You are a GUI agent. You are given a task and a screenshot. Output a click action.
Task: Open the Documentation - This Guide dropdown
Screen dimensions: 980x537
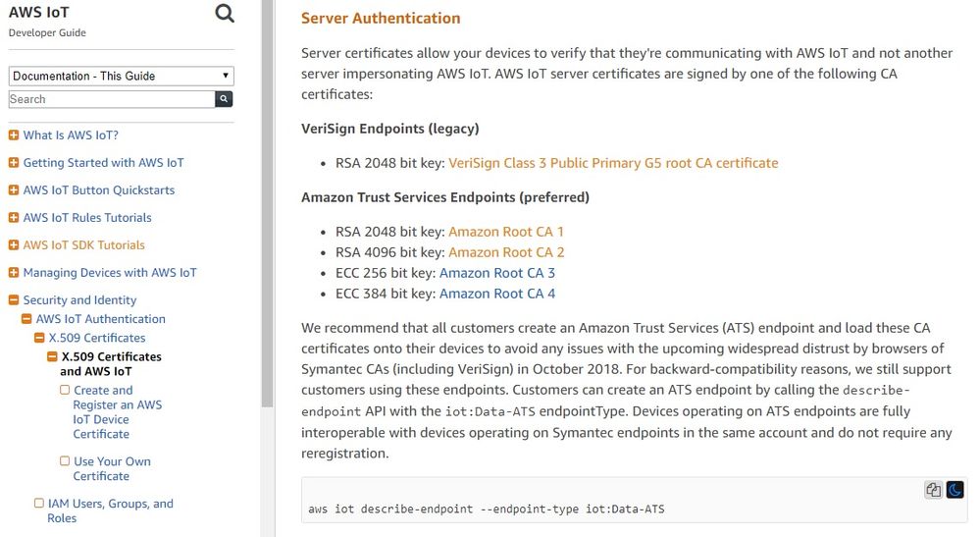click(x=121, y=76)
